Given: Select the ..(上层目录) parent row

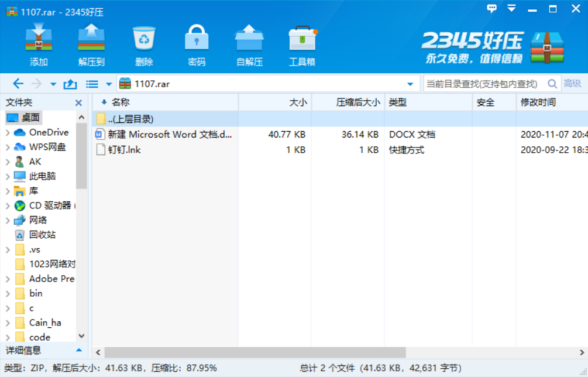Looking at the screenshot, I should (x=340, y=119).
